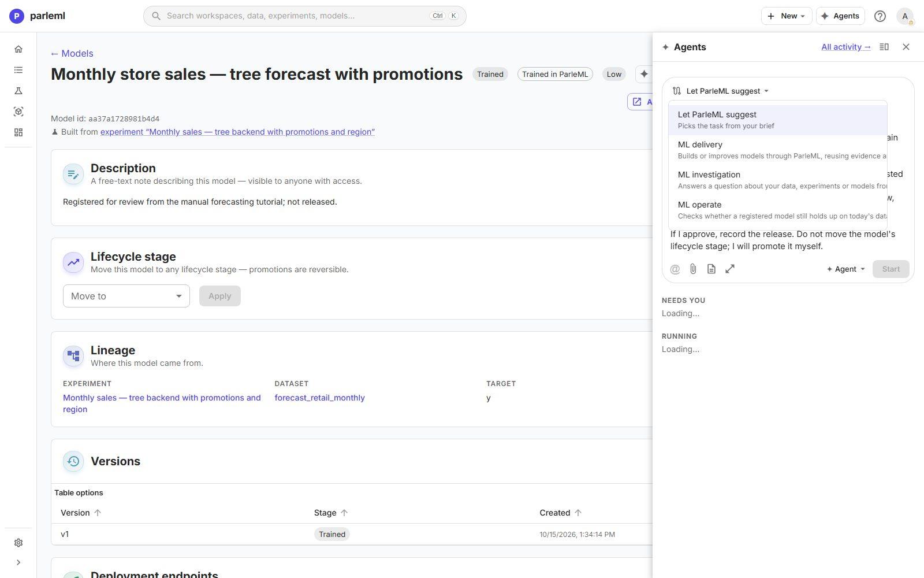This screenshot has width=924, height=578.
Task: Click the Low badge
Action: 614,74
